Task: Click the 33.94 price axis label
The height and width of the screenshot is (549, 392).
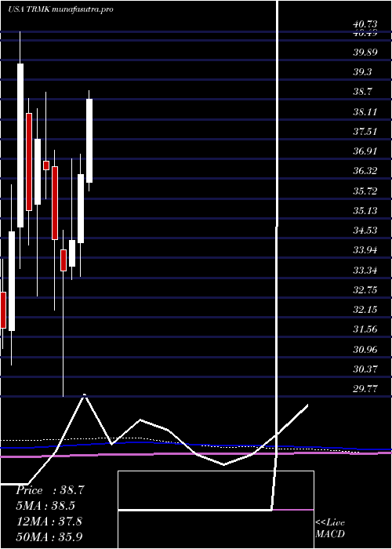Action: point(365,250)
